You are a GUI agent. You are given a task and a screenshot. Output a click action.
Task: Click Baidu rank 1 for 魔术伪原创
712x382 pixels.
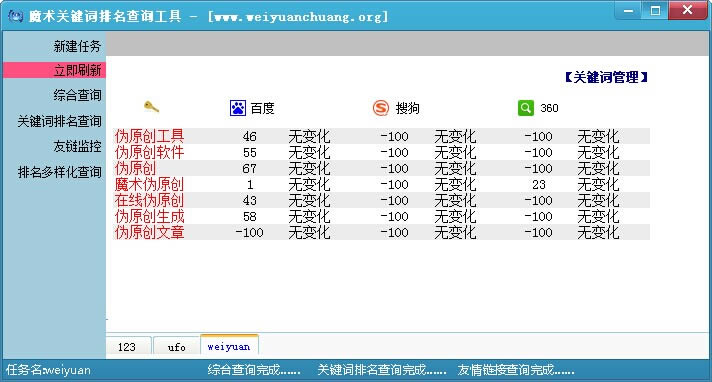point(250,184)
